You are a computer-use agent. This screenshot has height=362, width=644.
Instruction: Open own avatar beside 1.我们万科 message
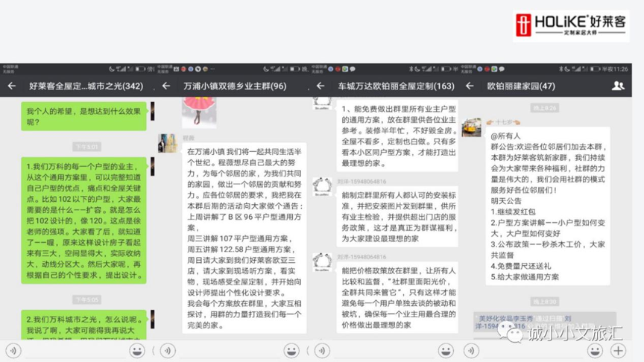[152, 167]
